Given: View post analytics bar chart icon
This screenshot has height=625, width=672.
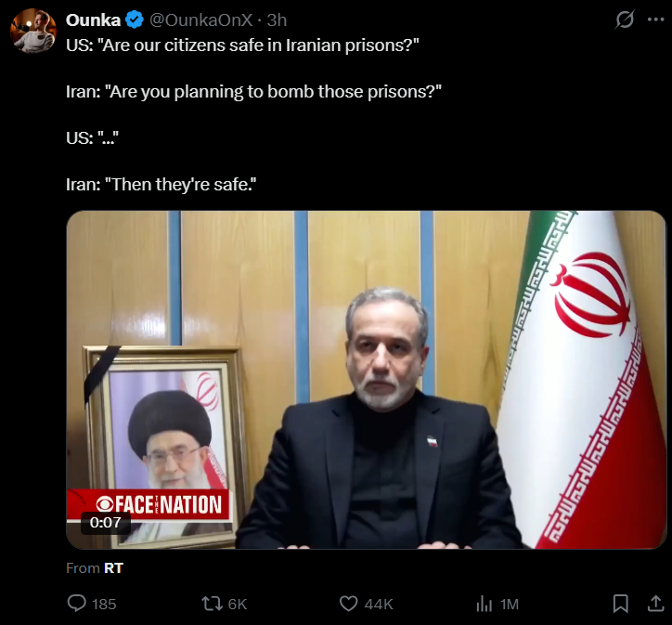Looking at the screenshot, I should (x=485, y=604).
